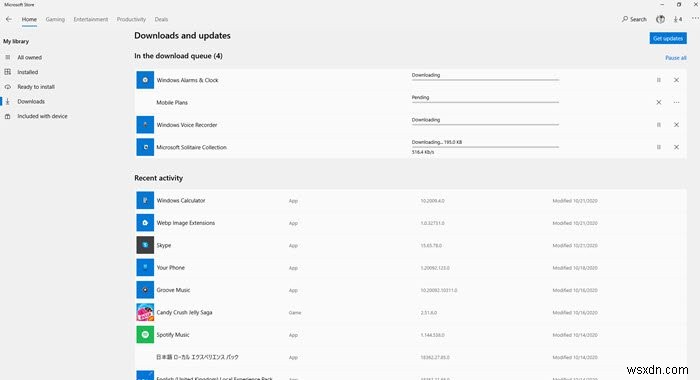
Task: Cancel Windows Alarms & Clock download
Action: pos(676,80)
